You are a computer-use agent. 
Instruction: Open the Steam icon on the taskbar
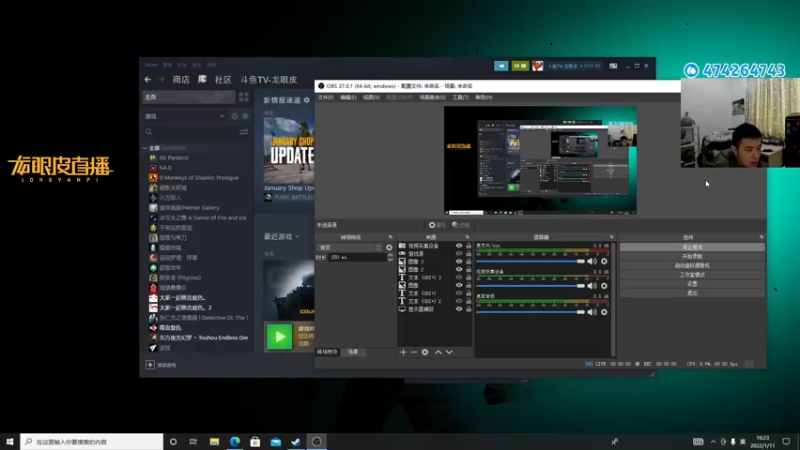point(296,442)
